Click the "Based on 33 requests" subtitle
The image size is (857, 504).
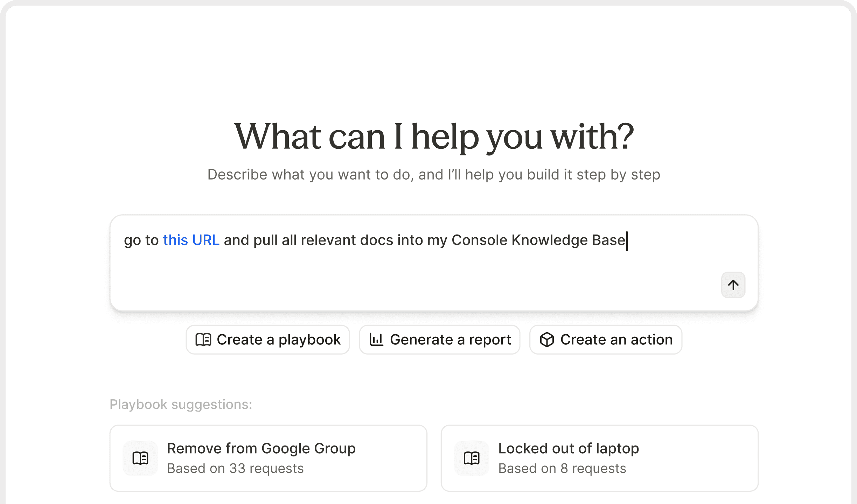click(x=235, y=468)
